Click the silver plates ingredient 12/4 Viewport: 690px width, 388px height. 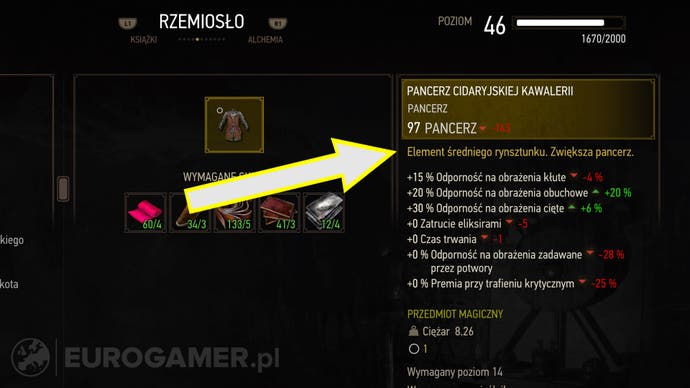tap(324, 212)
